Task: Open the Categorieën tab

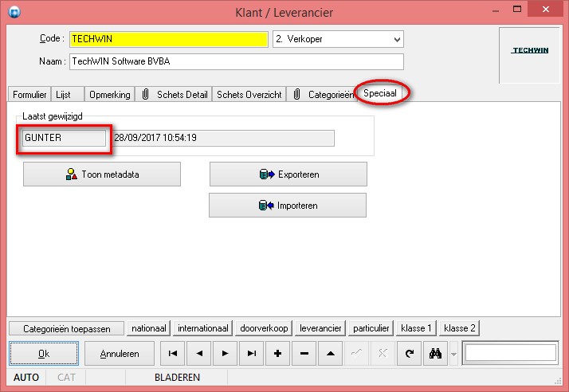Action: tap(323, 95)
